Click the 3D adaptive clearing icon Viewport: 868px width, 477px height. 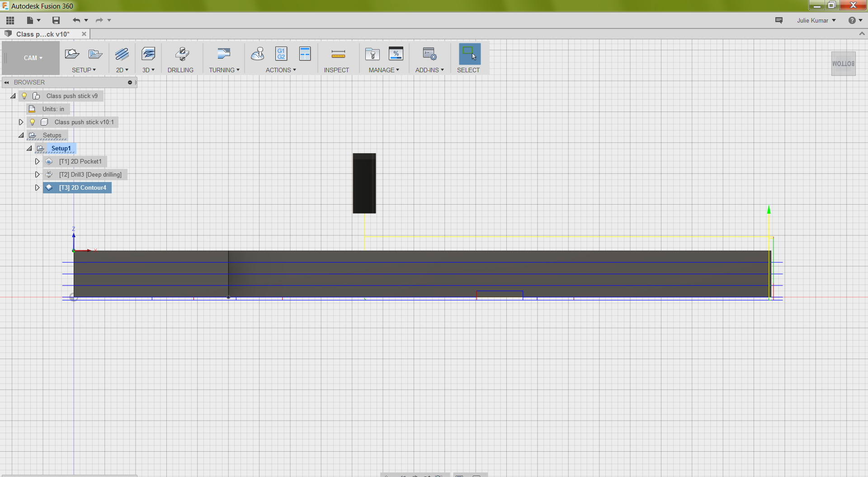(x=148, y=54)
